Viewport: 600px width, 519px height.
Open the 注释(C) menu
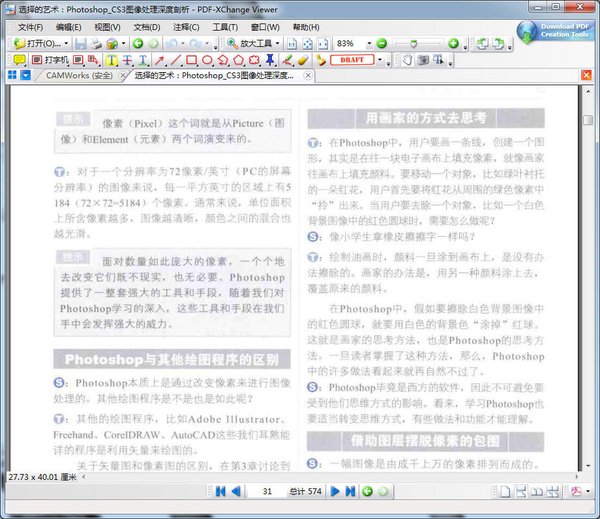pos(186,27)
